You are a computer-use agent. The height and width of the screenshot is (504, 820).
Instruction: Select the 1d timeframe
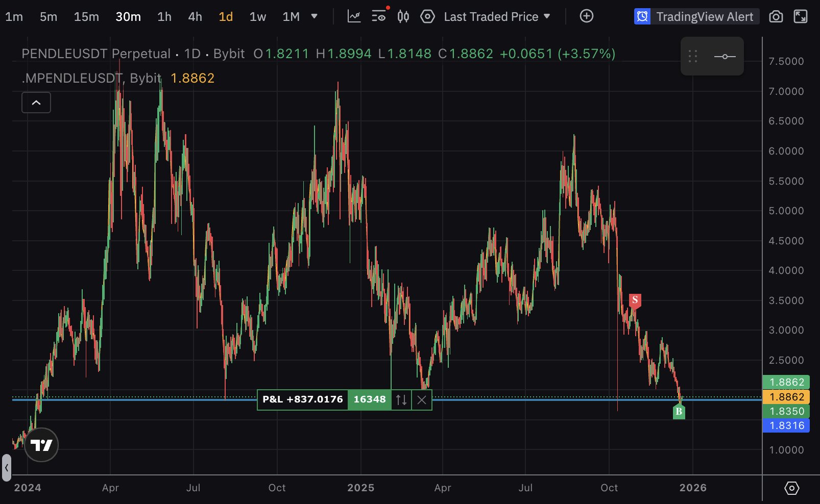pyautogui.click(x=226, y=17)
